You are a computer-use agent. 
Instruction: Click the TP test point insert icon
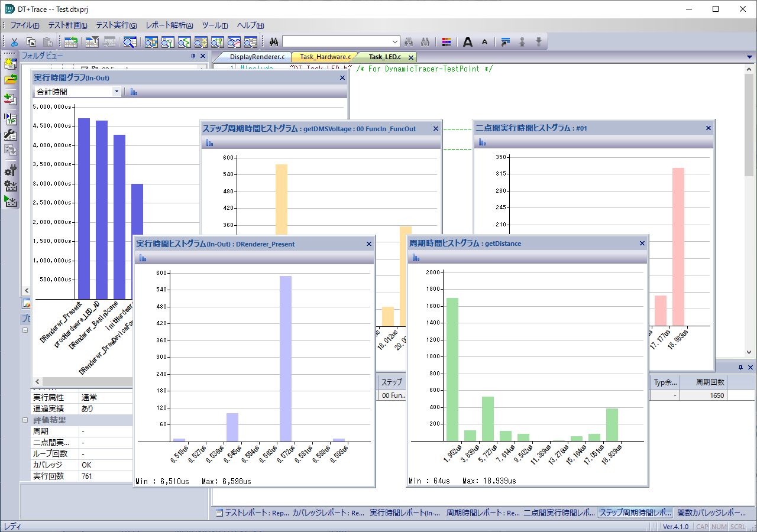10,118
